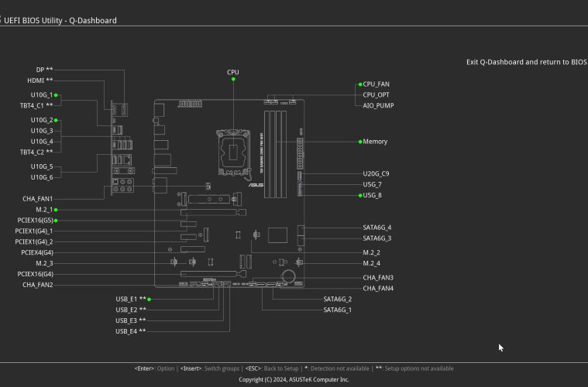This screenshot has width=588, height=387.
Task: Open the CHA_FAN1 header entry
Action: 37,199
